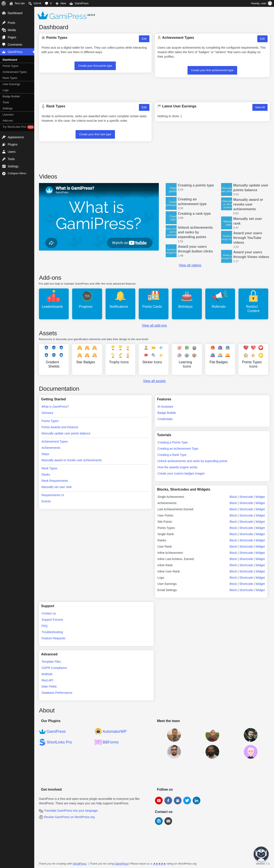The width and height of the screenshot is (274, 868).
Task: Open the Posts menu in sidebar
Action: (17, 23)
